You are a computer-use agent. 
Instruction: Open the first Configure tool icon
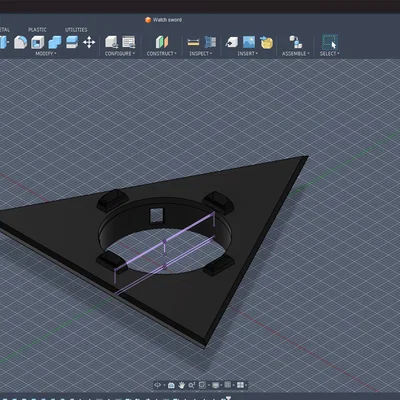[x=111, y=42]
